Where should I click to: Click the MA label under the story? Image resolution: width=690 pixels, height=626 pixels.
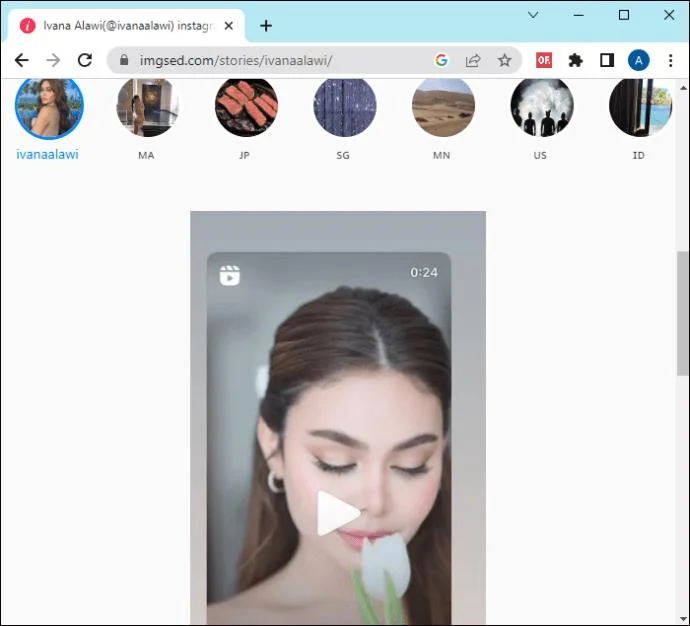click(146, 155)
